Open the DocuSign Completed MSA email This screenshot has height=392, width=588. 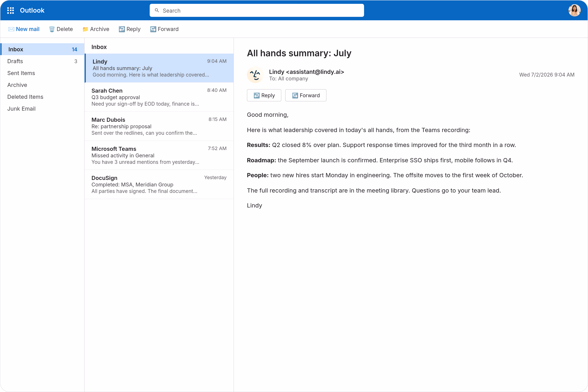pos(159,185)
